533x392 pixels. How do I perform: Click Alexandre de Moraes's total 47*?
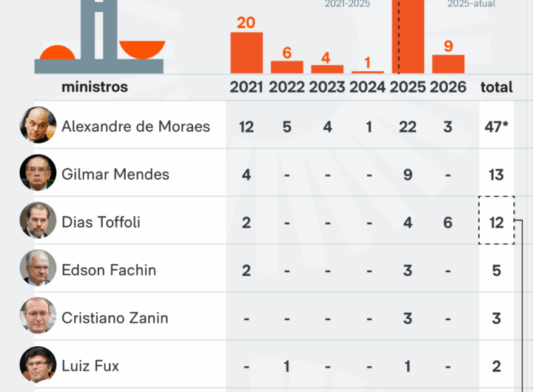tap(497, 126)
